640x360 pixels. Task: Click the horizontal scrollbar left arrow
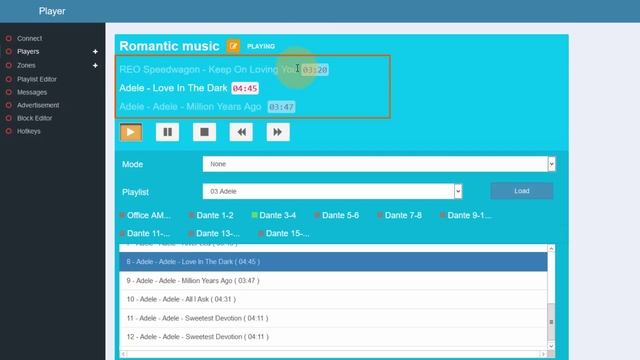[123, 354]
